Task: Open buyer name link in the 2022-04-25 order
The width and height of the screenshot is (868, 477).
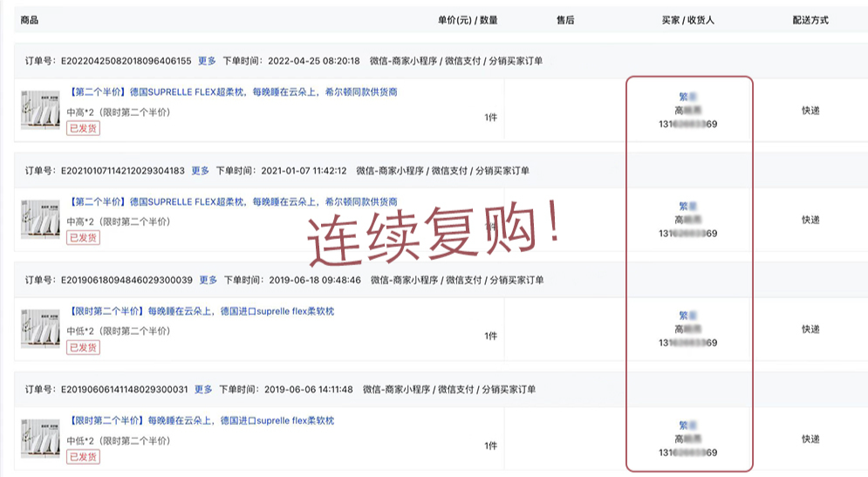Action: point(687,97)
